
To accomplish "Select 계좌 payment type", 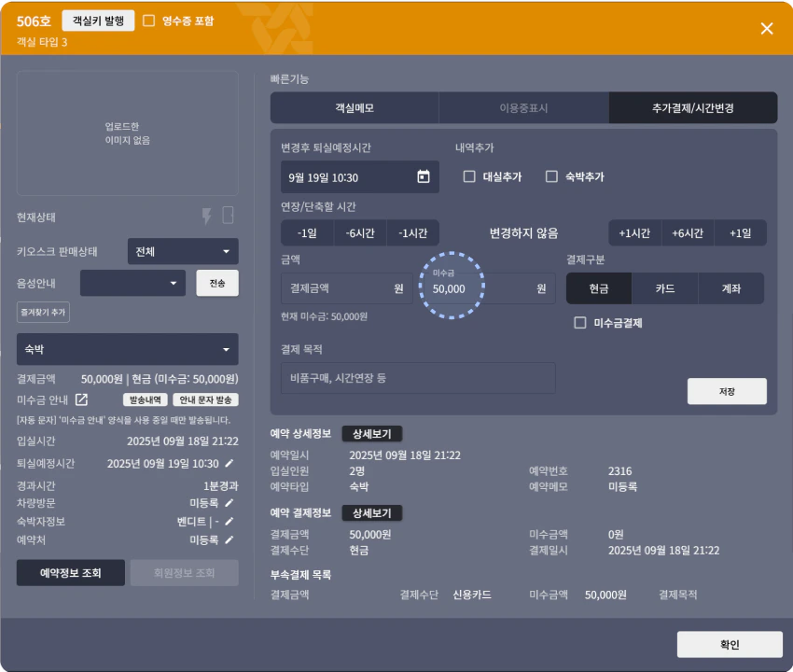I will coord(731,288).
